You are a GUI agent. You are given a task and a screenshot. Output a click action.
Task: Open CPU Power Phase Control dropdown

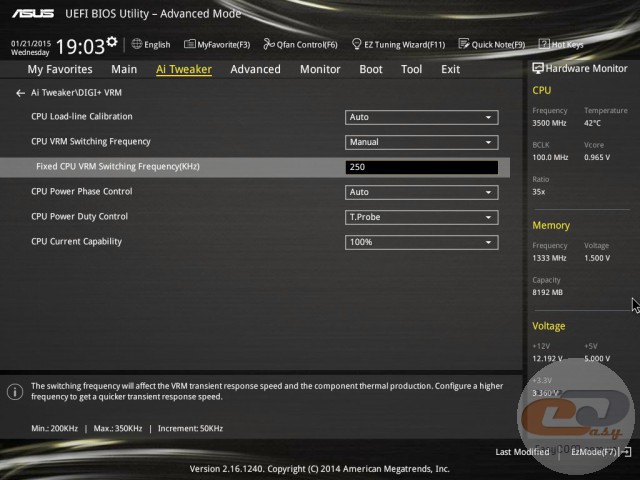tap(422, 192)
